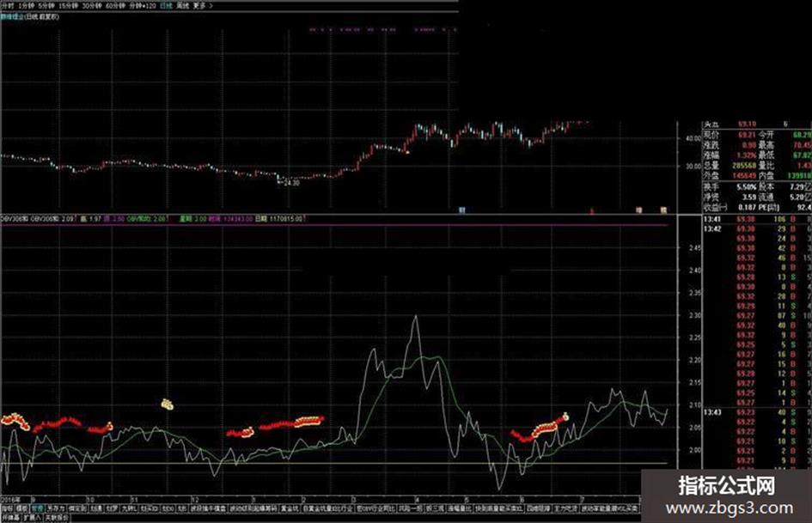Screen dimensions: 812x523
Task: Click the 换手 turnover value 5.50%
Action: tap(746, 187)
